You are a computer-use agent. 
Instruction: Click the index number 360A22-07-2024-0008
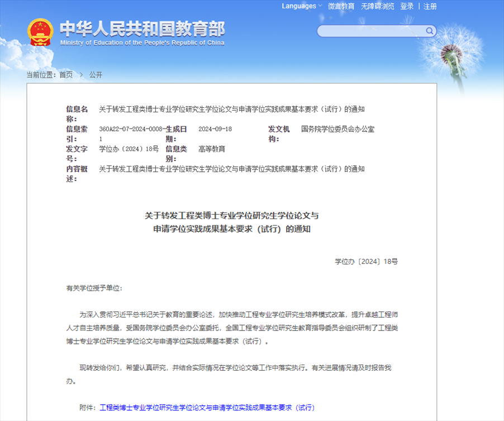pos(131,129)
